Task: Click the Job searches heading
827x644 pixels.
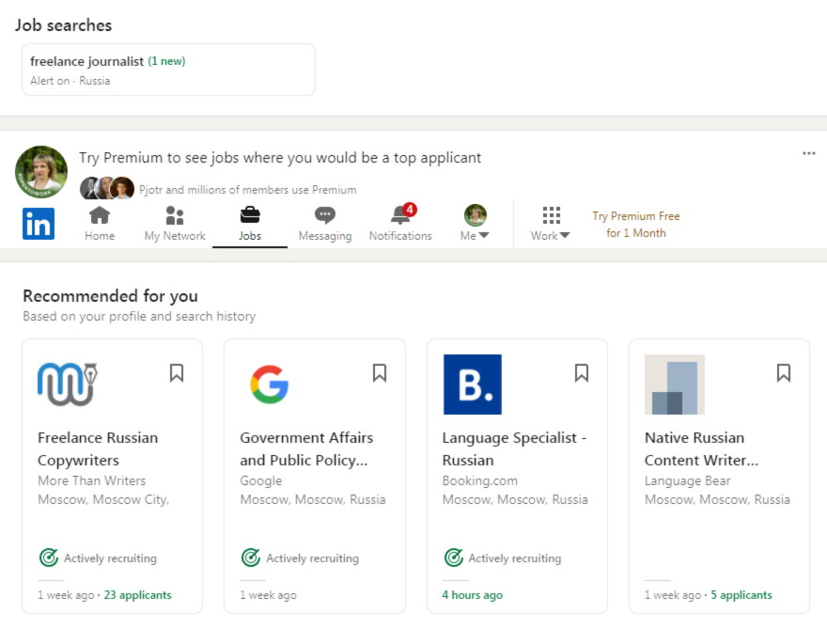Action: click(63, 25)
